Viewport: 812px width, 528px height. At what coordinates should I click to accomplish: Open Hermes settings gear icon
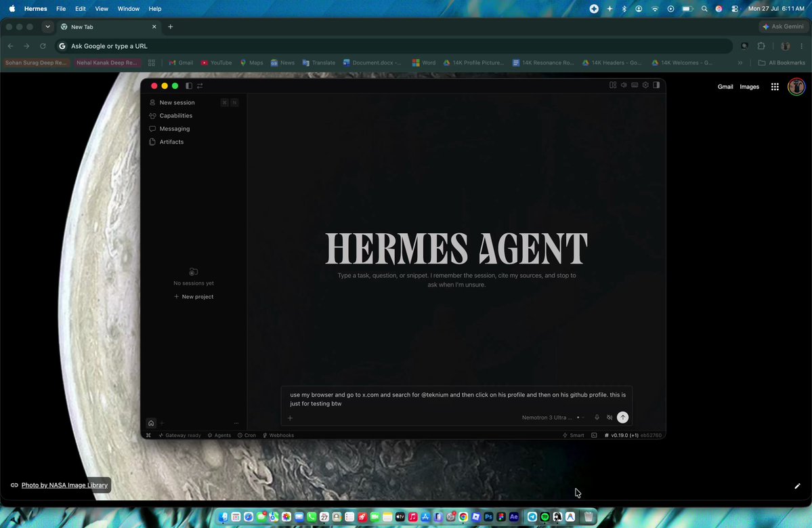(x=645, y=85)
